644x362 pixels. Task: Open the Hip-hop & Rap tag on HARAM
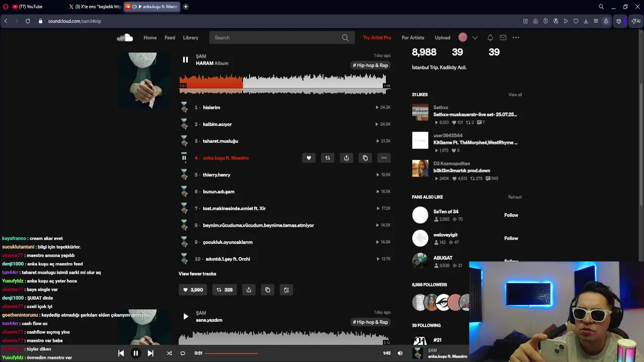370,65
